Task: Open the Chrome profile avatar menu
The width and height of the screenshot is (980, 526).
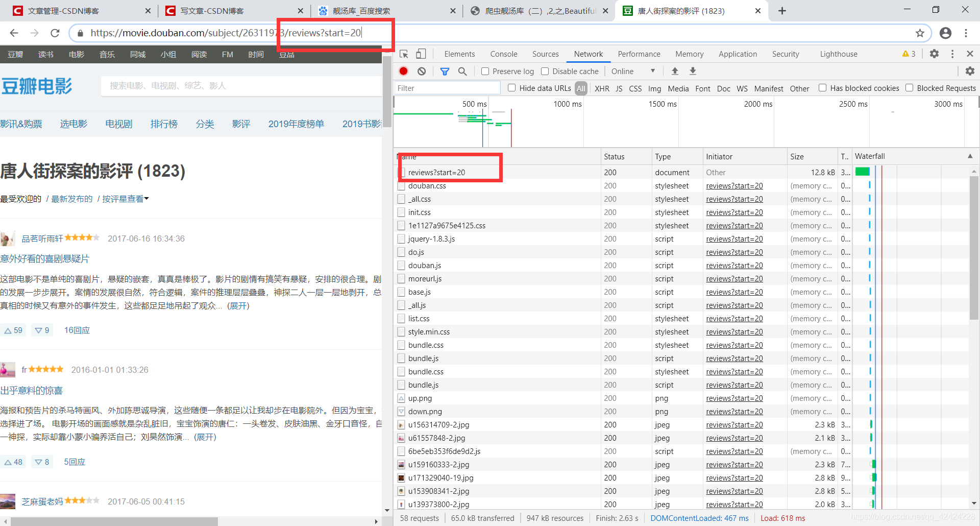Action: (x=945, y=33)
